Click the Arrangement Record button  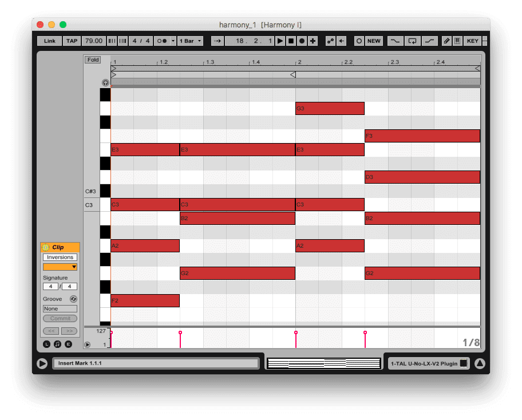(x=302, y=41)
